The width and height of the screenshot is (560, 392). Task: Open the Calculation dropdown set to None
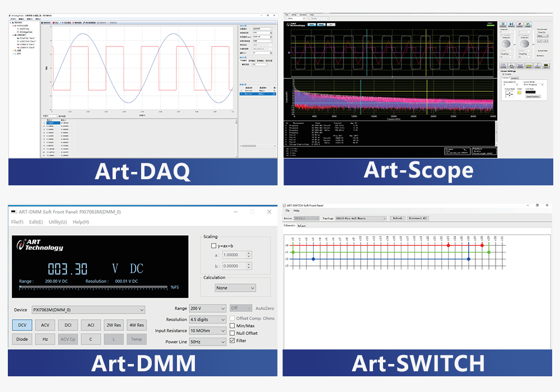click(x=235, y=288)
